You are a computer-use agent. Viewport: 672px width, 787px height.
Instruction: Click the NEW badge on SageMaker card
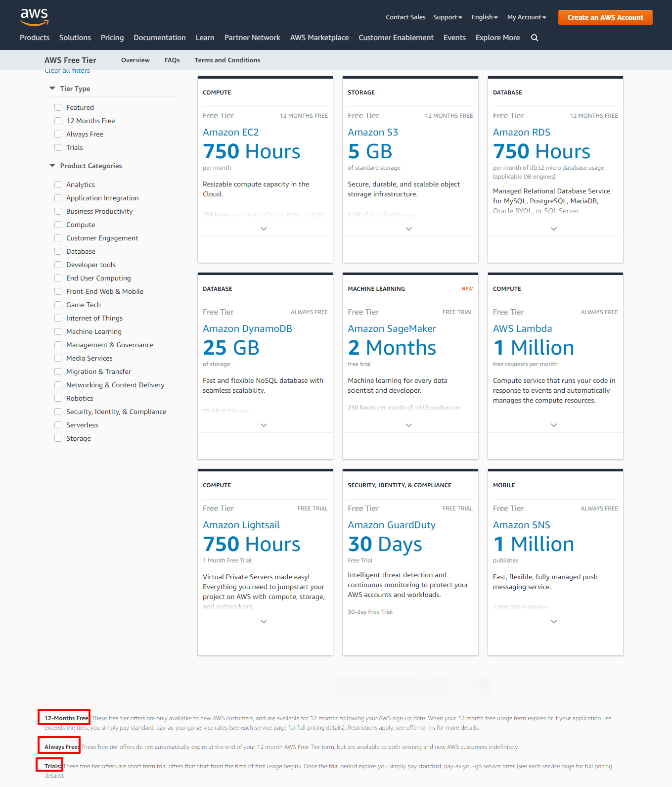pyautogui.click(x=467, y=289)
